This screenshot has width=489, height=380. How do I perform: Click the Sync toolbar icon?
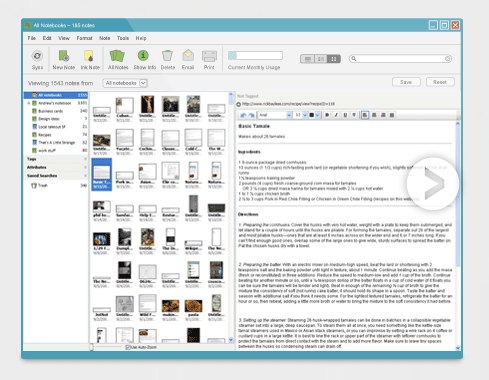37,56
